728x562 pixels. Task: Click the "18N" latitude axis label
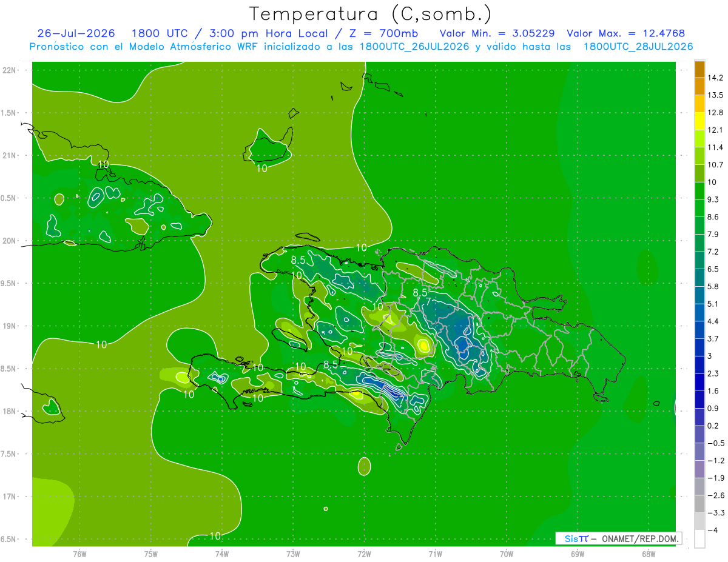coord(9,411)
